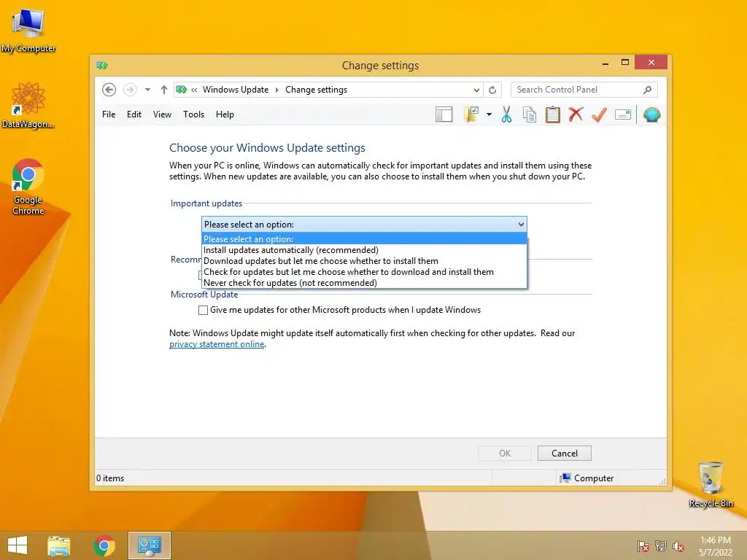
Task: Click the Windows Start button
Action: pos(18,545)
